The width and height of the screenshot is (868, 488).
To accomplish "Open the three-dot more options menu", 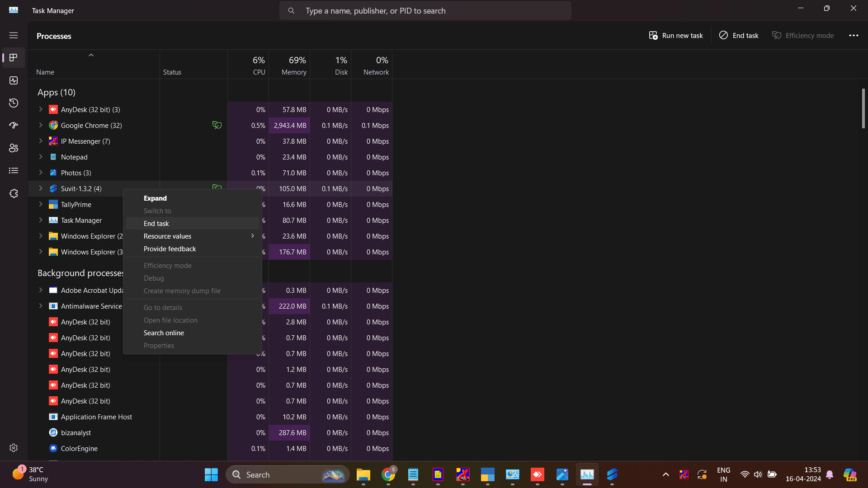I will (854, 35).
